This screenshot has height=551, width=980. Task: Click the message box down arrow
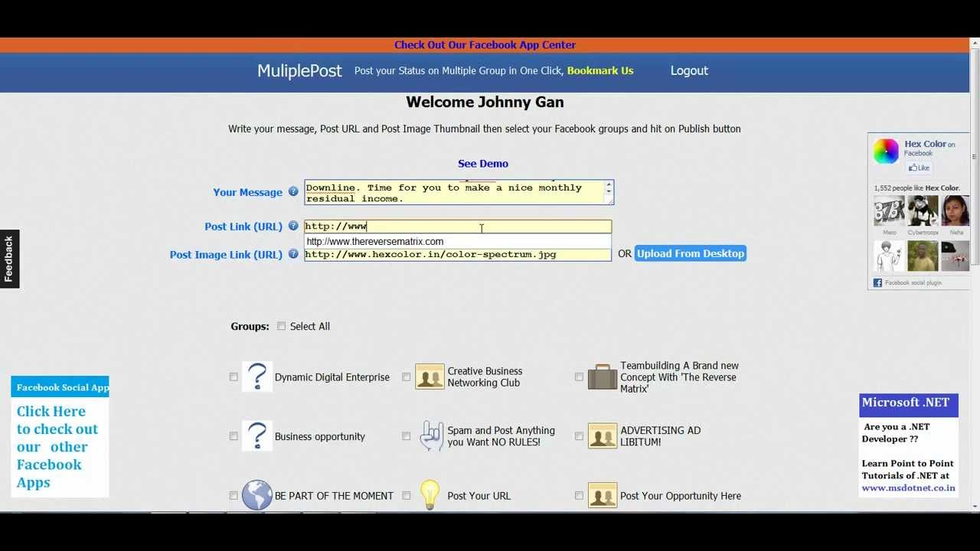coord(609,191)
